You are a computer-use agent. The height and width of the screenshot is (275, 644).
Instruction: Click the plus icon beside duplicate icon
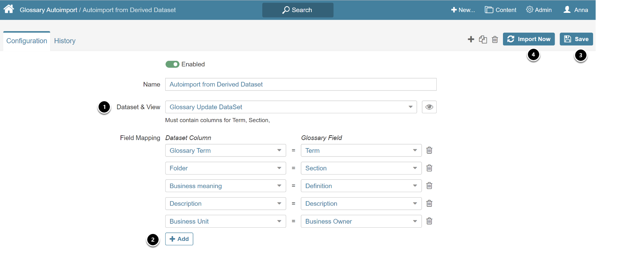471,39
